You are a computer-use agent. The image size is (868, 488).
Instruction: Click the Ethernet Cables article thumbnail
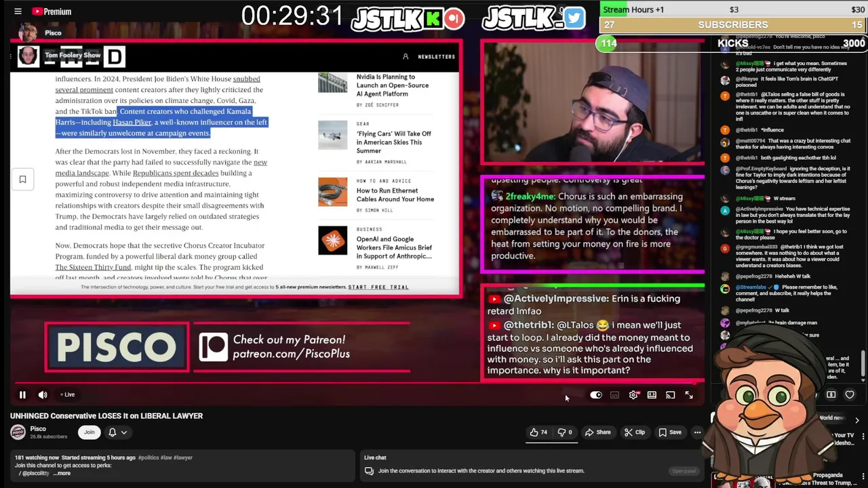point(332,192)
